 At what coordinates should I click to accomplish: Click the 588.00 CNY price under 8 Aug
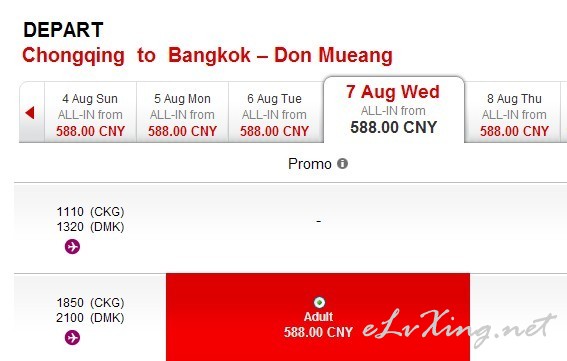514,131
